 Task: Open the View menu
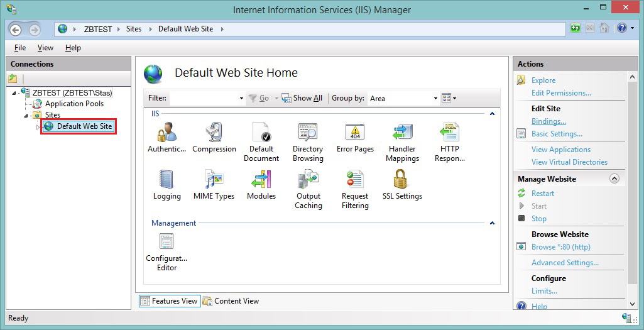45,48
